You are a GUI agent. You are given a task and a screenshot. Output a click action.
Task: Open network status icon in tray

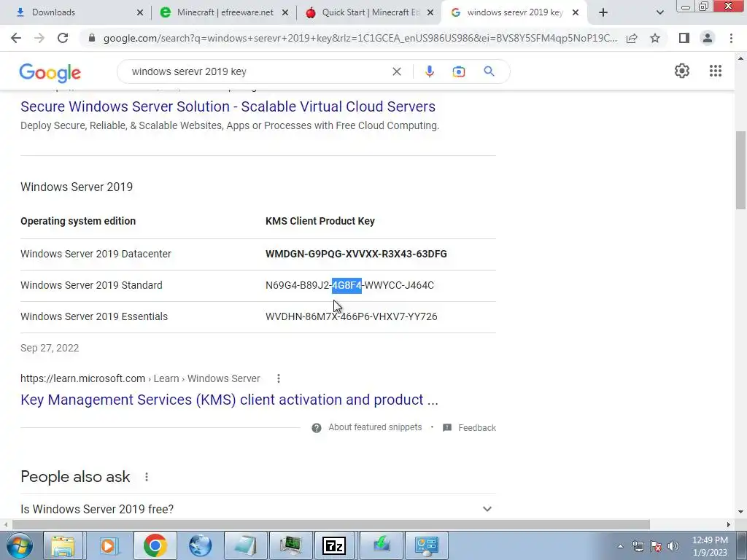pos(638,546)
